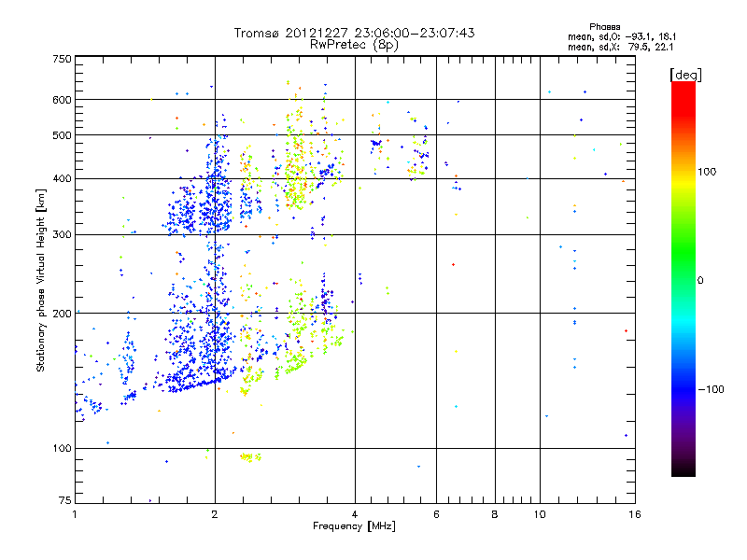Click the 'mean, sd,O: -93.1, 18.1' statistic

[x=622, y=36]
